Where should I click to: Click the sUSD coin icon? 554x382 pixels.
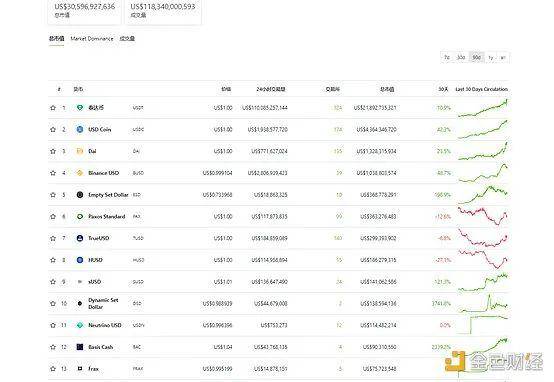tap(80, 282)
